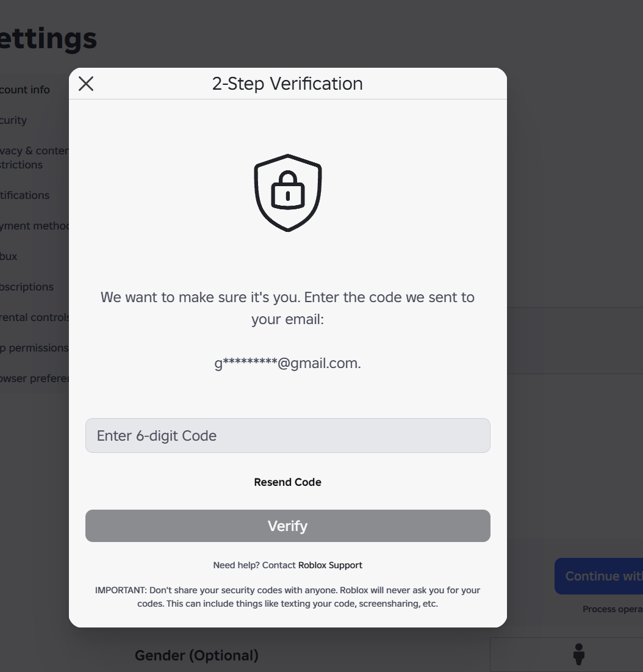This screenshot has height=672, width=643.
Task: Go to Parental controls tab
Action: (34, 317)
